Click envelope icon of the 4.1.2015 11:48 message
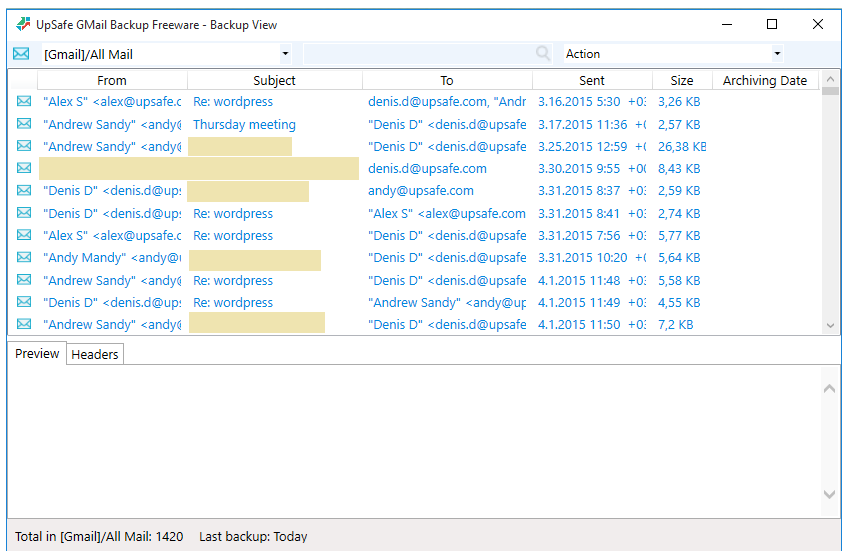The image size is (845, 558). (x=24, y=280)
